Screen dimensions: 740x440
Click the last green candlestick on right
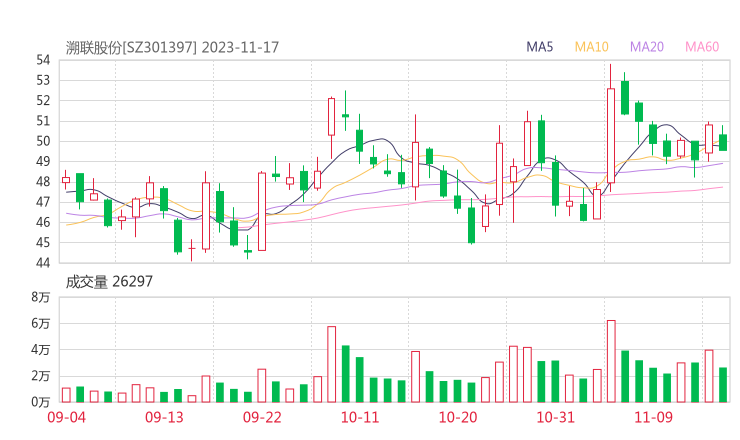[x=723, y=142]
